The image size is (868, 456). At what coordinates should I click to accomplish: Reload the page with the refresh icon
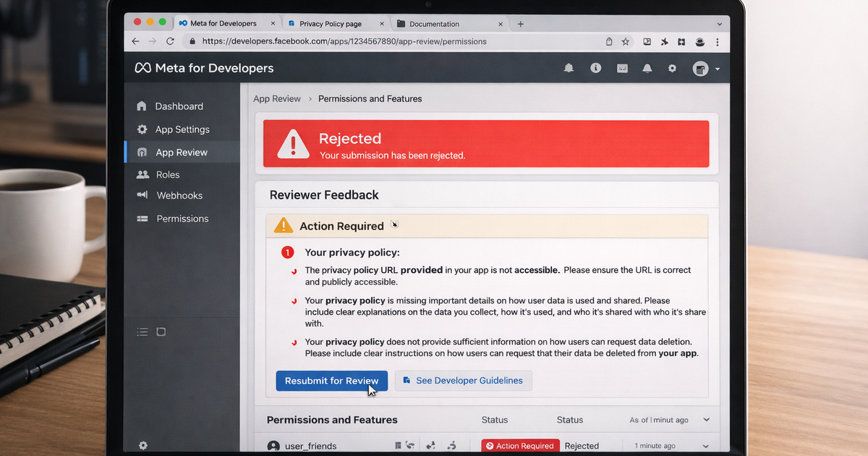click(x=170, y=42)
